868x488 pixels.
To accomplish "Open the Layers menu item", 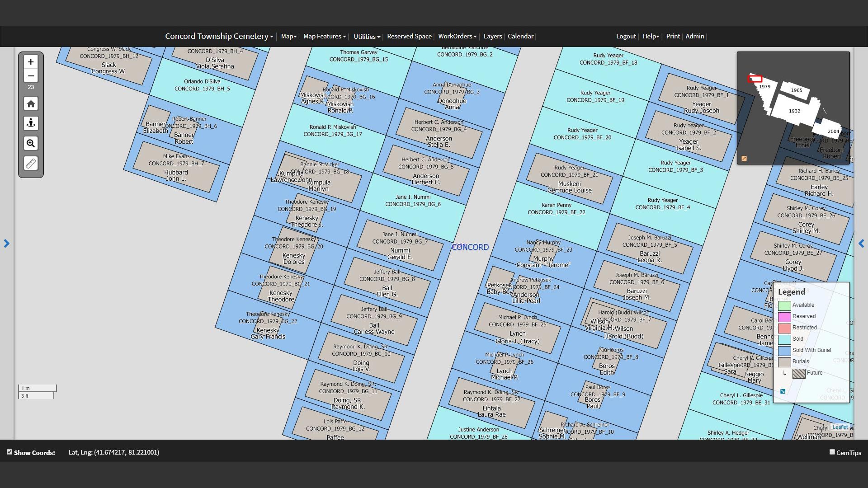I will [493, 36].
